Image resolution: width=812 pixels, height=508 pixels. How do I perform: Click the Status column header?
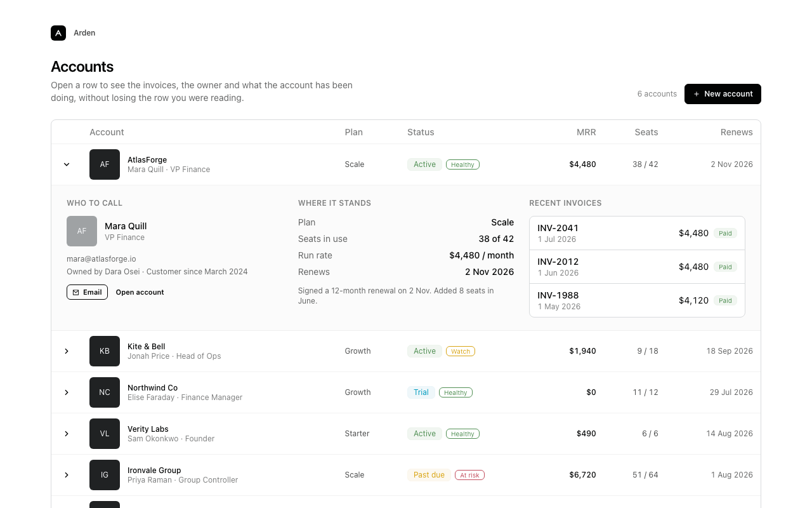pos(421,132)
